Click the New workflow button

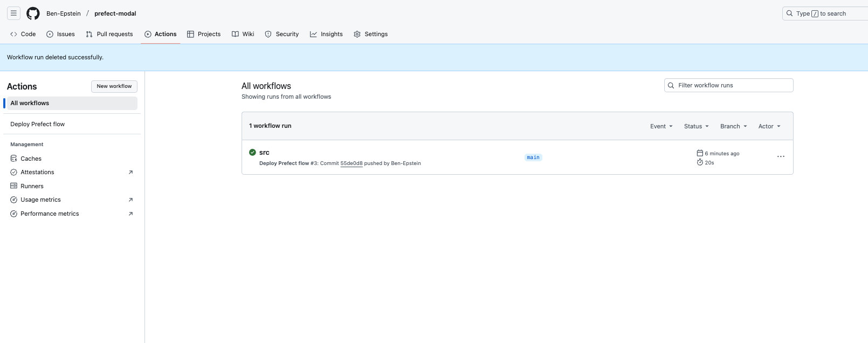click(x=114, y=86)
